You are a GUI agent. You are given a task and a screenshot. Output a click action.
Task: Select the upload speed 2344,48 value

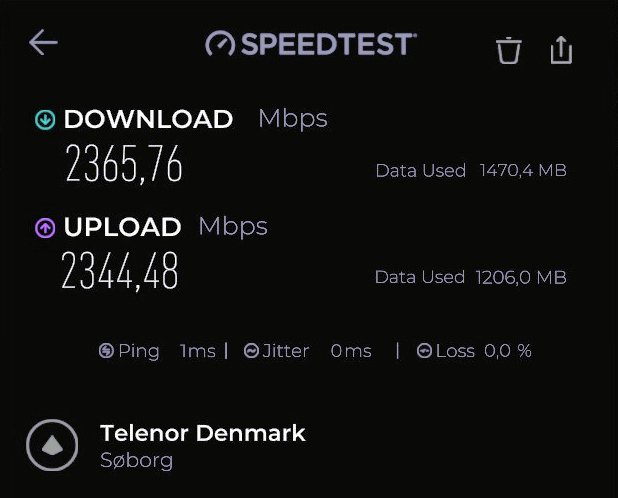(x=120, y=271)
